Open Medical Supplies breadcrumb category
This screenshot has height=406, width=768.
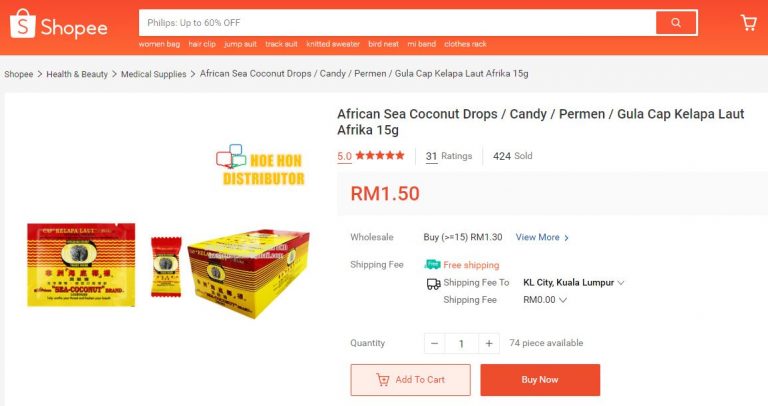[x=155, y=74]
